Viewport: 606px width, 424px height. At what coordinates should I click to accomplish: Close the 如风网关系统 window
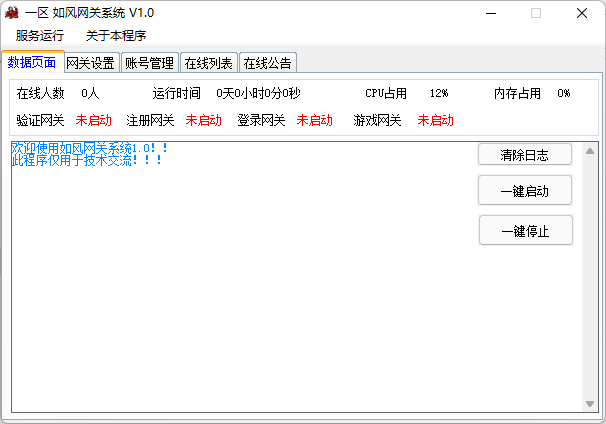point(582,13)
